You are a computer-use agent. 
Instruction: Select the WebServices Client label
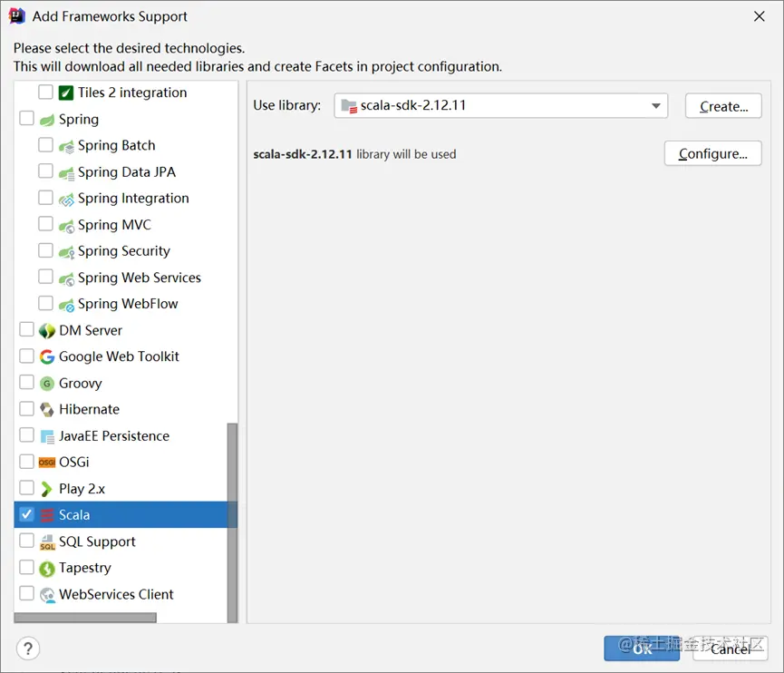pyautogui.click(x=116, y=594)
